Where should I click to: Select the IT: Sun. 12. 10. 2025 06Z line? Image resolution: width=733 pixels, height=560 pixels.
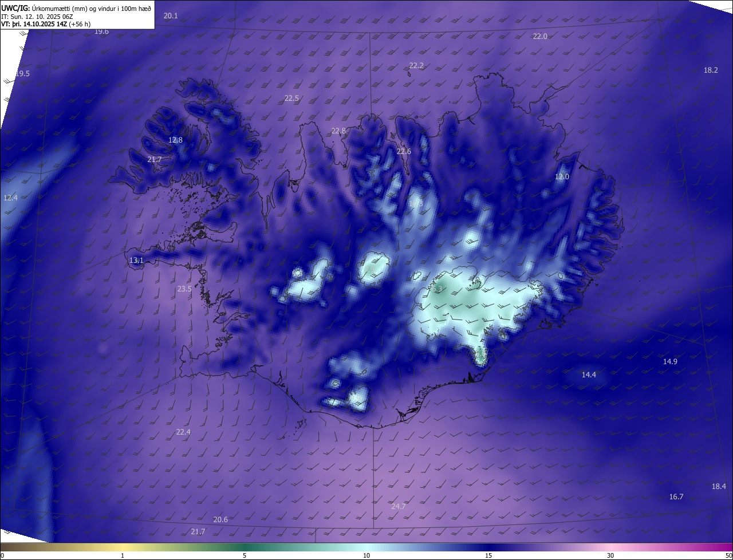pos(37,16)
